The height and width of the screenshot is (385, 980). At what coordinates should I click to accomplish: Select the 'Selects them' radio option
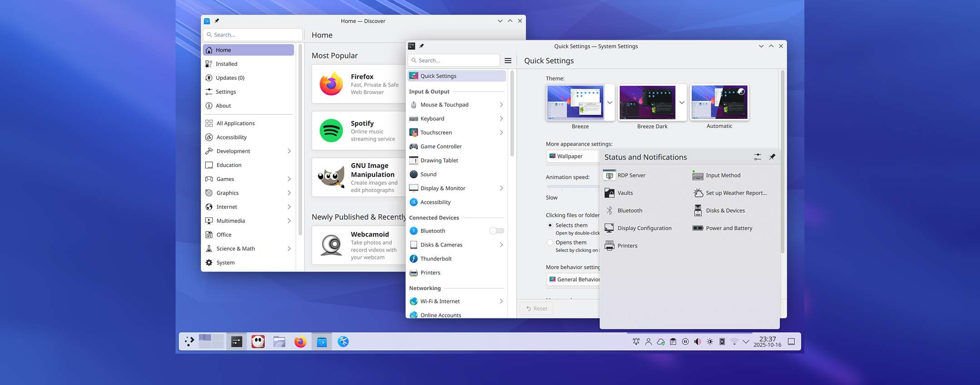pos(550,225)
